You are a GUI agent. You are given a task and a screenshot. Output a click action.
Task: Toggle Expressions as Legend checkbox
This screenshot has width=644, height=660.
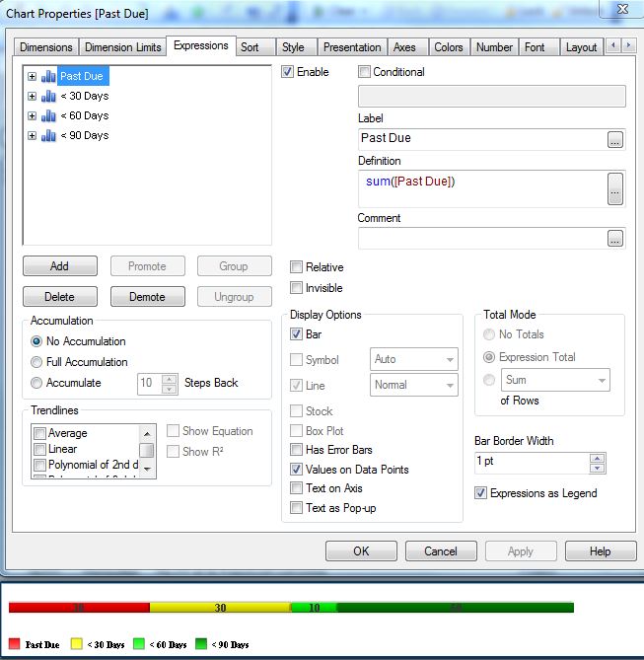pos(480,493)
